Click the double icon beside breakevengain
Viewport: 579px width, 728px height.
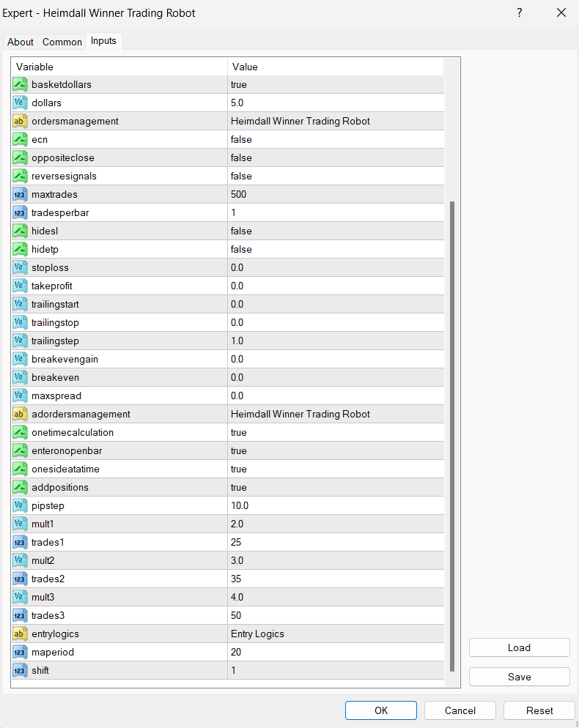coord(20,359)
